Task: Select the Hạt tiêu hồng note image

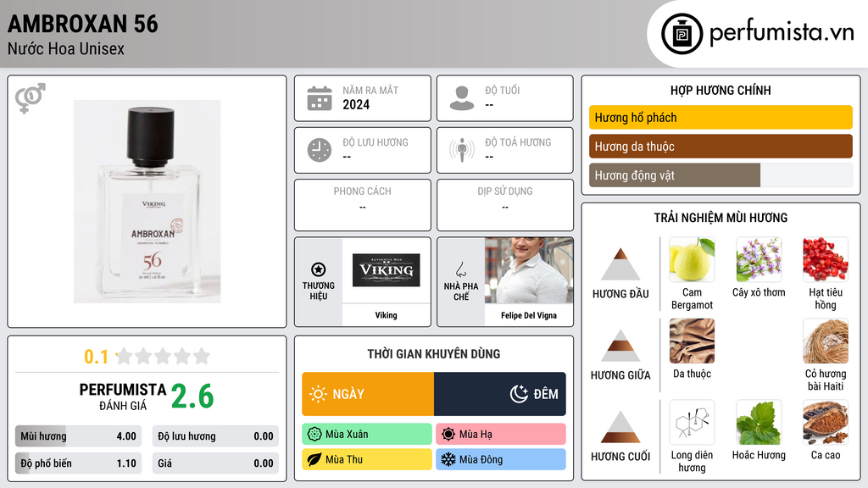Action: 826,259
